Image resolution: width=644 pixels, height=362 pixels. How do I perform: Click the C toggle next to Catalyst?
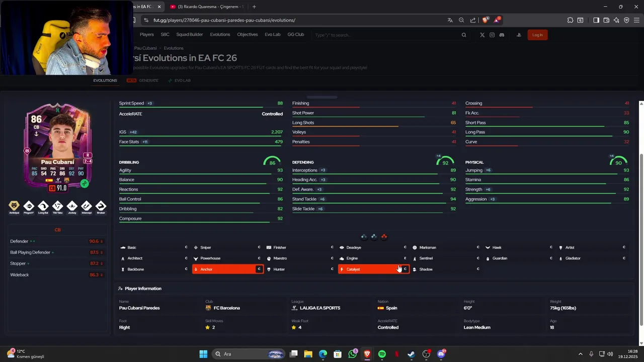coord(405,269)
